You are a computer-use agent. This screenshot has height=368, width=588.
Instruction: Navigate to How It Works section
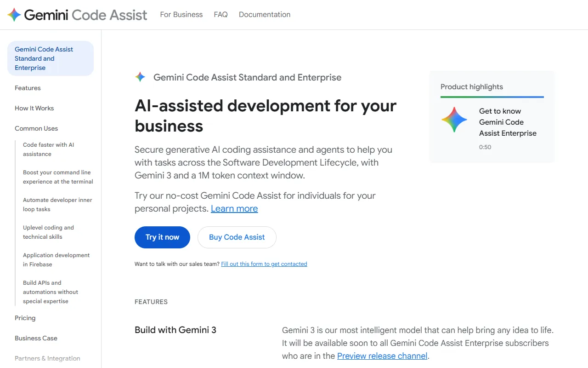click(x=34, y=108)
